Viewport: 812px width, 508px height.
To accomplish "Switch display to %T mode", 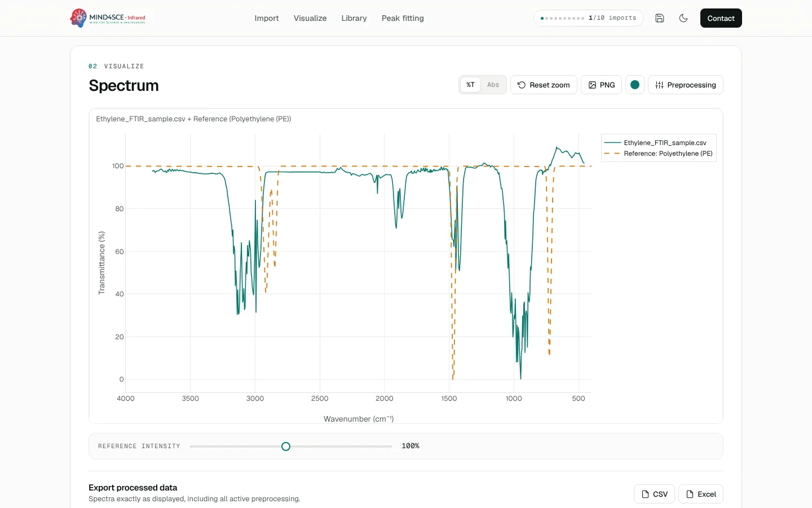I will [470, 85].
